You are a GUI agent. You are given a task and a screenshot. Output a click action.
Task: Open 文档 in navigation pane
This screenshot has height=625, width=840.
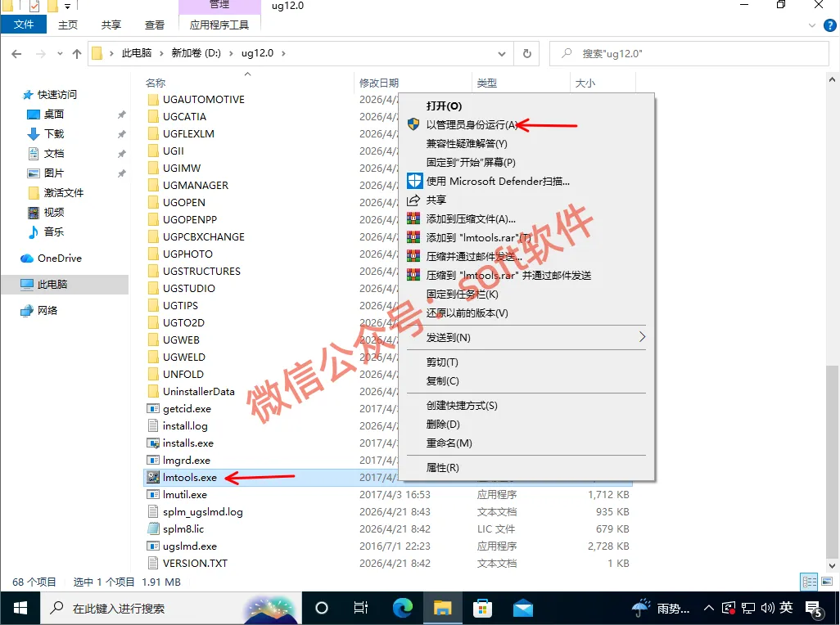(x=53, y=154)
